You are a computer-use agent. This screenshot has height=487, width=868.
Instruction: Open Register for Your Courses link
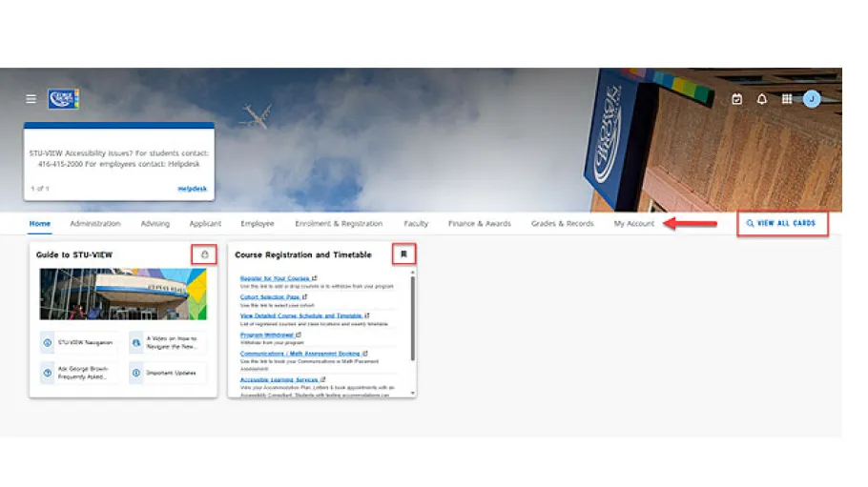(275, 278)
